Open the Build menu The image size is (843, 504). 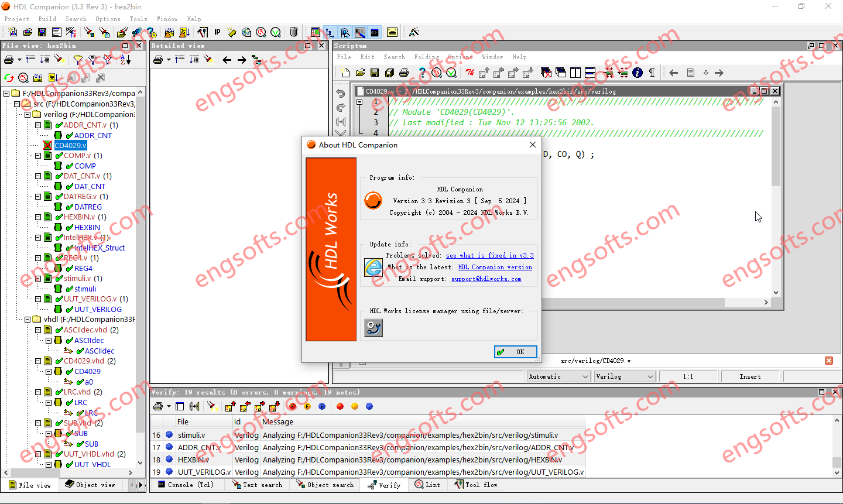pos(47,19)
